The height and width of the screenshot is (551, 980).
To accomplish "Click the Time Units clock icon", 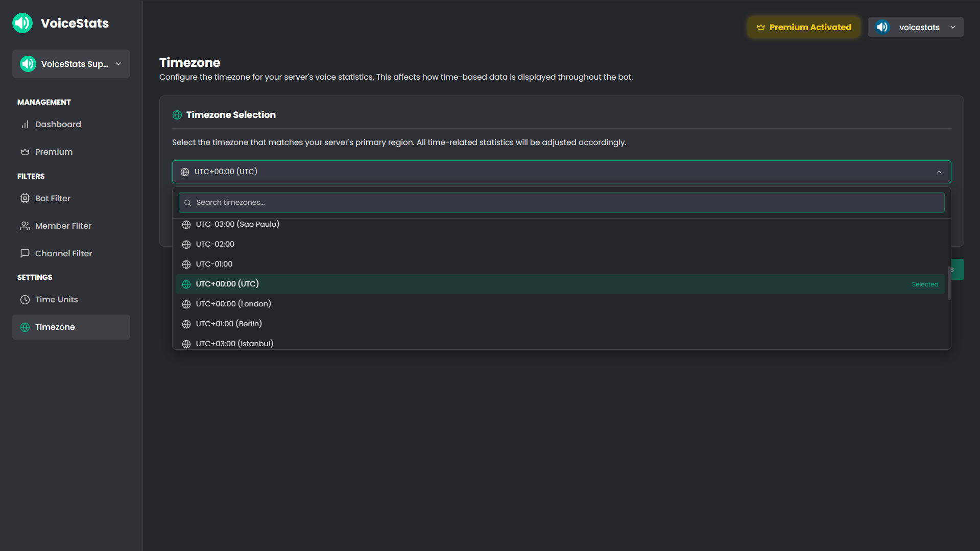I will (25, 300).
